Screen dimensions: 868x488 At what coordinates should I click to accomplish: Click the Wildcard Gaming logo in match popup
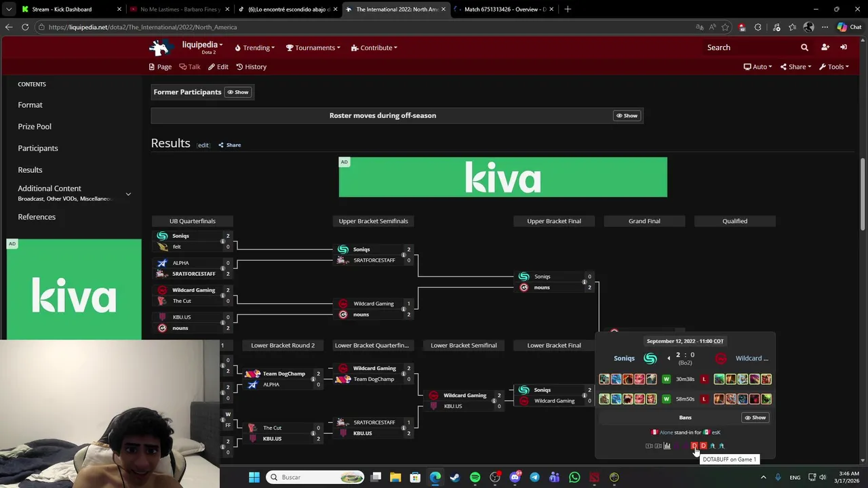point(721,359)
